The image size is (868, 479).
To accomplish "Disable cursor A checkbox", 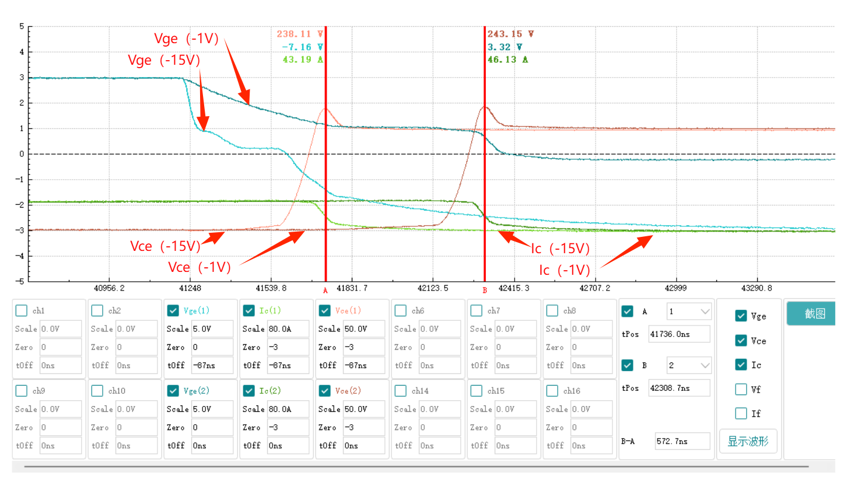I will (628, 311).
